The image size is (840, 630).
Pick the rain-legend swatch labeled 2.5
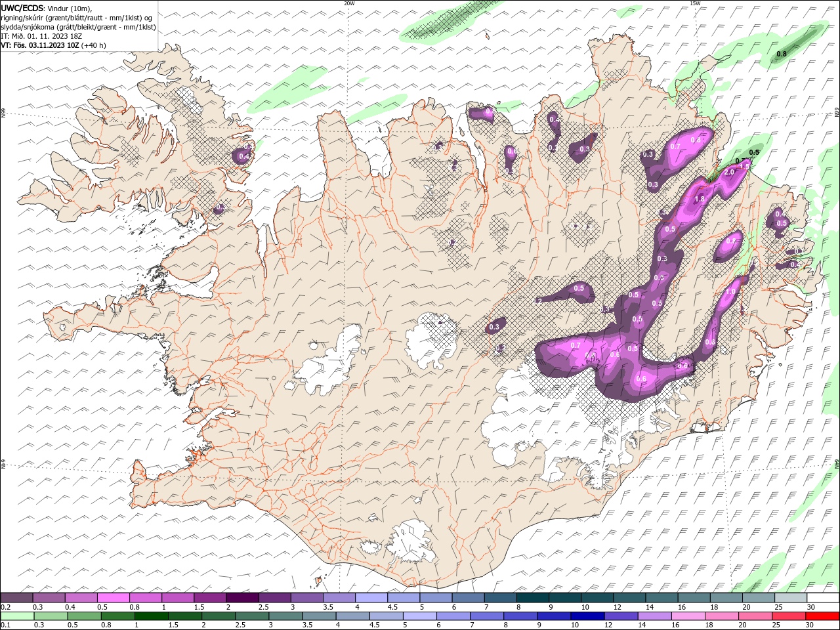(x=251, y=616)
